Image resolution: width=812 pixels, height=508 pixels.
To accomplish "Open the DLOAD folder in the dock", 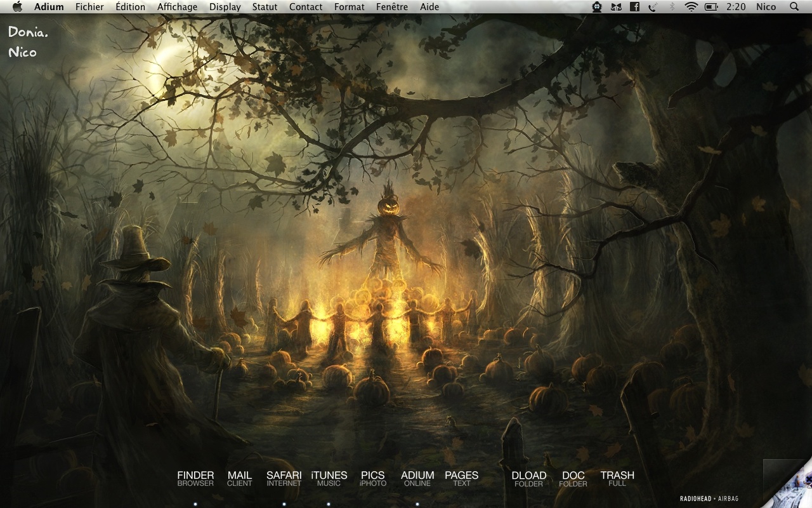I will click(529, 479).
